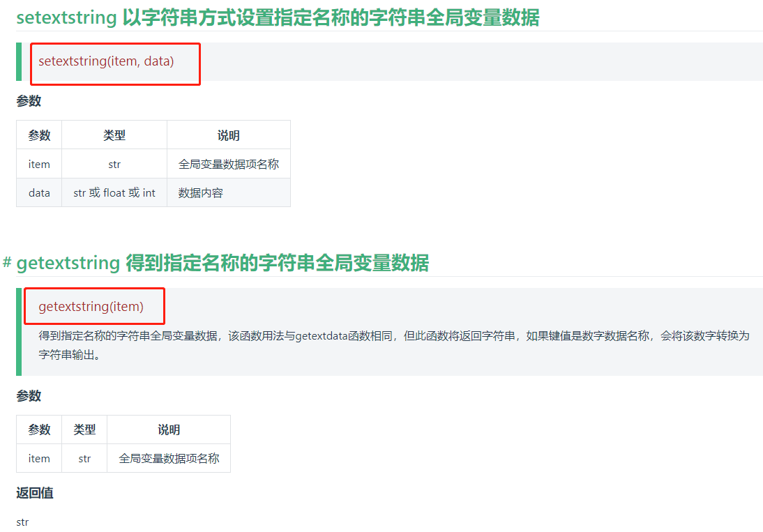Click the str return value text

tap(22, 522)
